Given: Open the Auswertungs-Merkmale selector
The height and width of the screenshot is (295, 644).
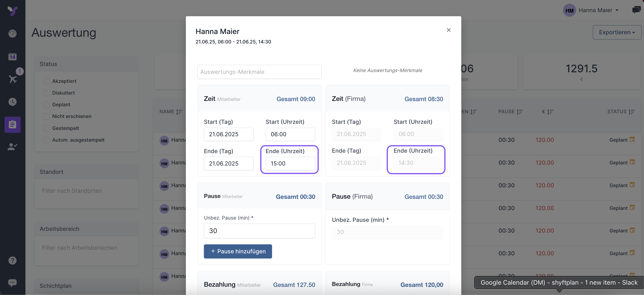Looking at the screenshot, I should tap(259, 72).
